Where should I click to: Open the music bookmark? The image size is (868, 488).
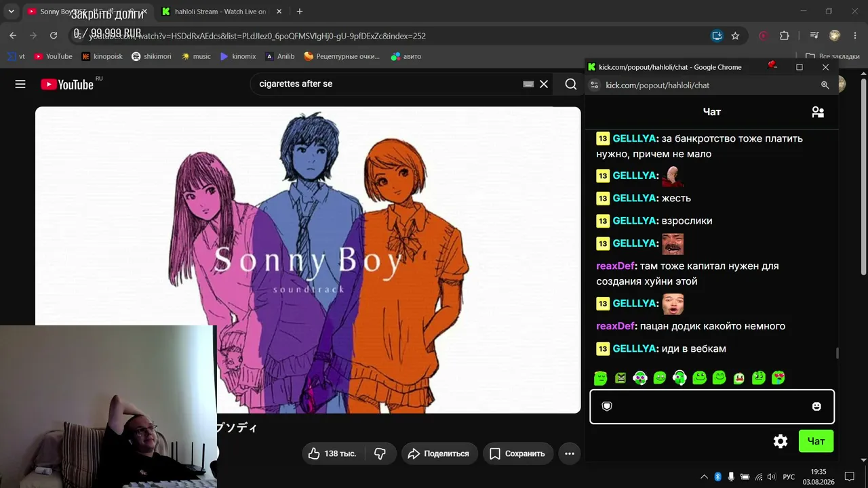tap(196, 56)
